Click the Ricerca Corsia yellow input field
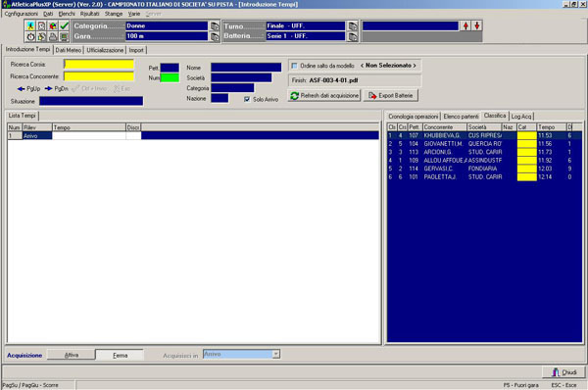588x390 pixels. 99,64
